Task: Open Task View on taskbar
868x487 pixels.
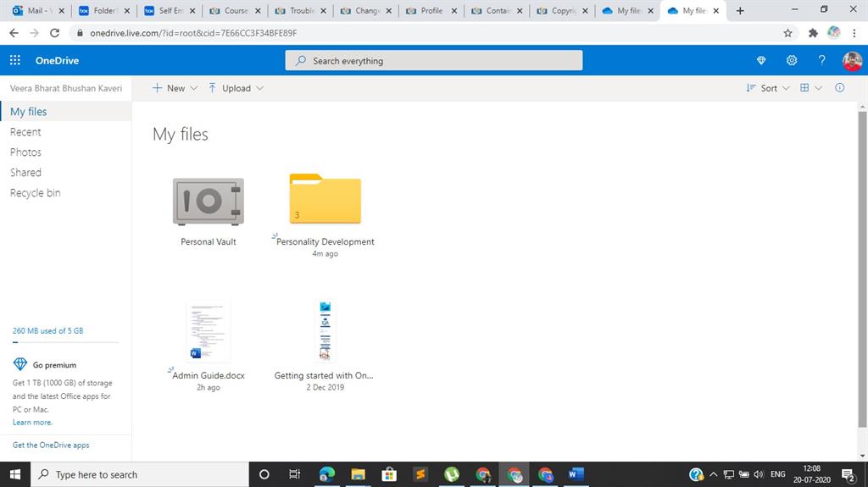Action: pyautogui.click(x=294, y=474)
